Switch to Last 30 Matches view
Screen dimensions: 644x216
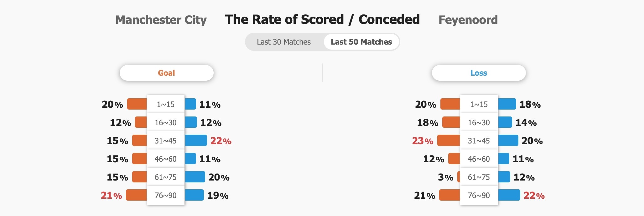[x=284, y=42]
